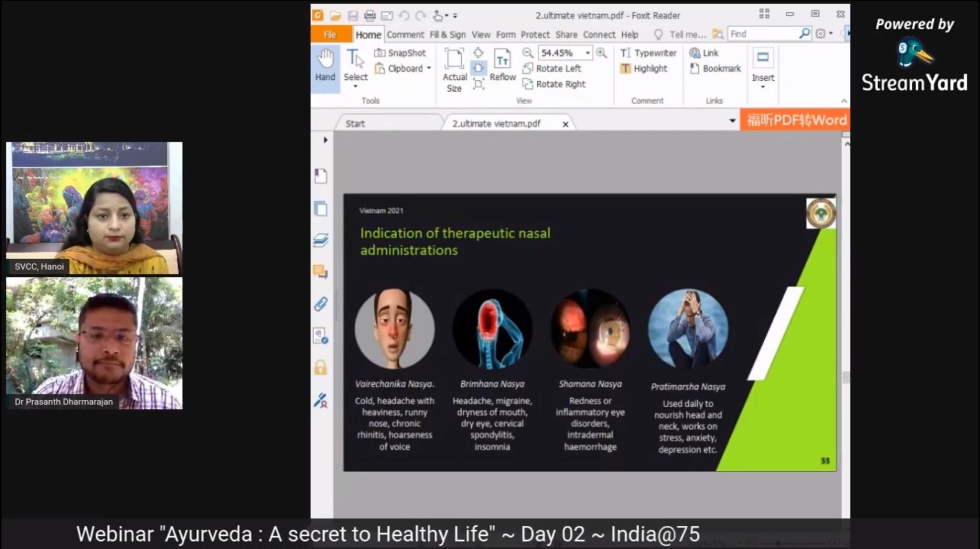Open the Security lock panel

click(321, 367)
